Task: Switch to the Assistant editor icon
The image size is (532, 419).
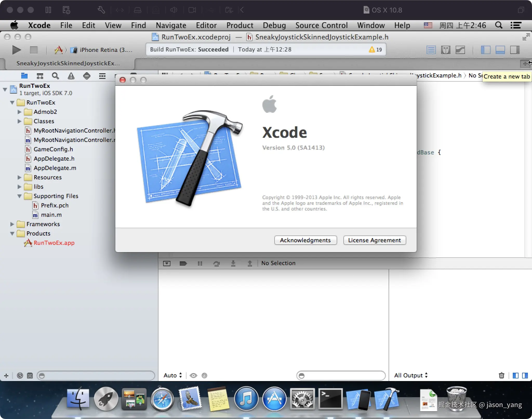Action: click(445, 50)
